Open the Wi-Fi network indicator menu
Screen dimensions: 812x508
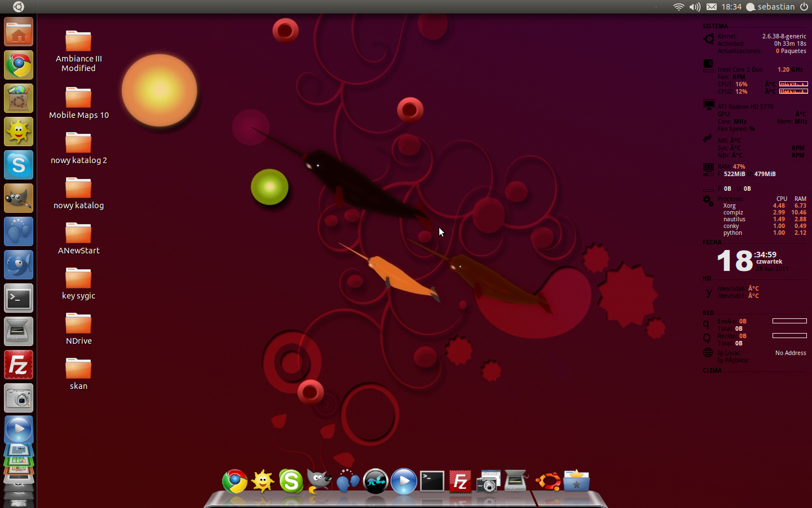click(x=678, y=7)
